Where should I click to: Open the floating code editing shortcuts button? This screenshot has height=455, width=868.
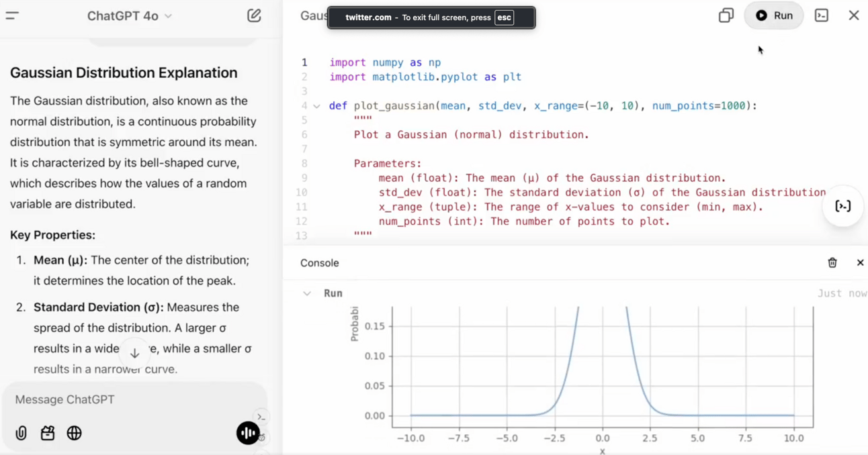click(x=843, y=206)
